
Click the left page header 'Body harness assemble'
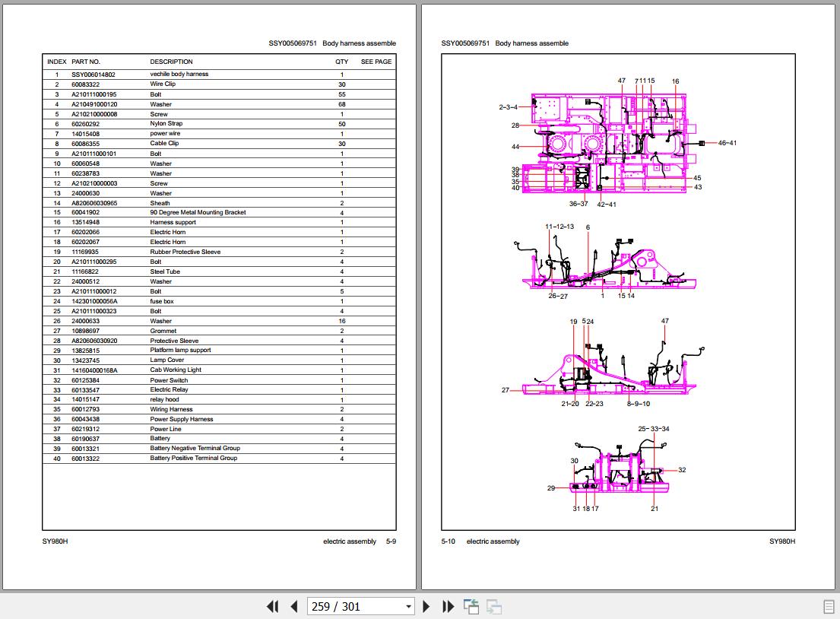pos(359,43)
